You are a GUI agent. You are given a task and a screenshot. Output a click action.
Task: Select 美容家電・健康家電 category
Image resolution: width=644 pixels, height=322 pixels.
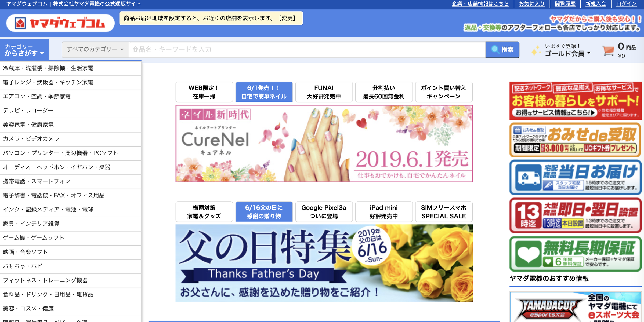tap(70, 125)
